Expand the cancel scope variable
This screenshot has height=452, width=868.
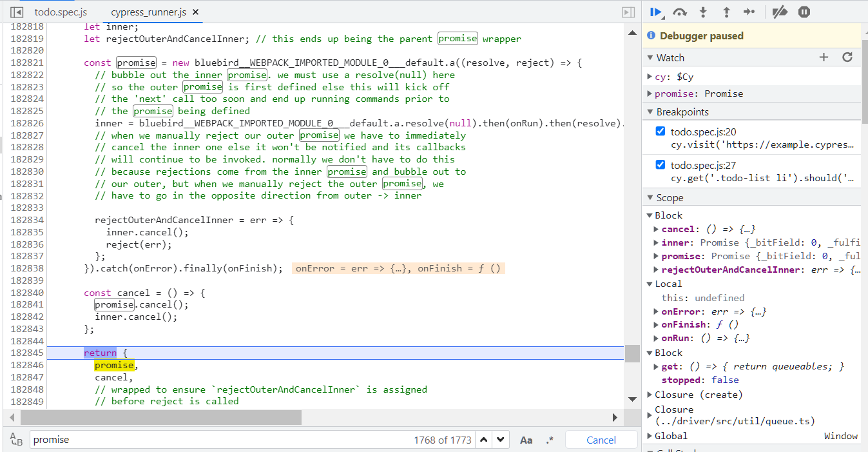click(656, 230)
